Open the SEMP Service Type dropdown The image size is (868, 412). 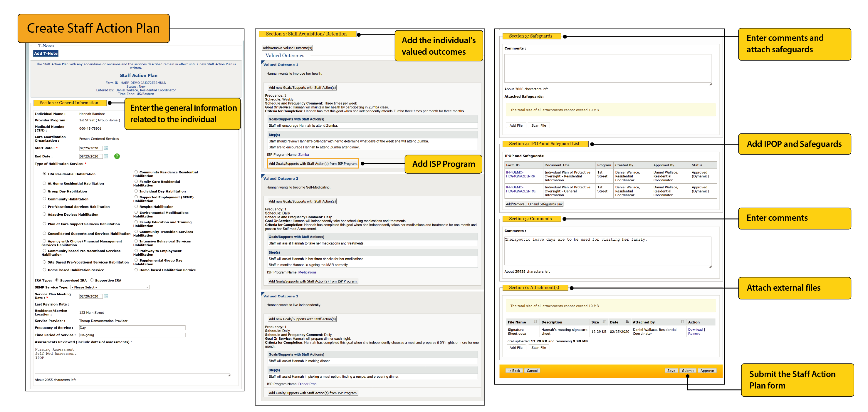tap(110, 287)
